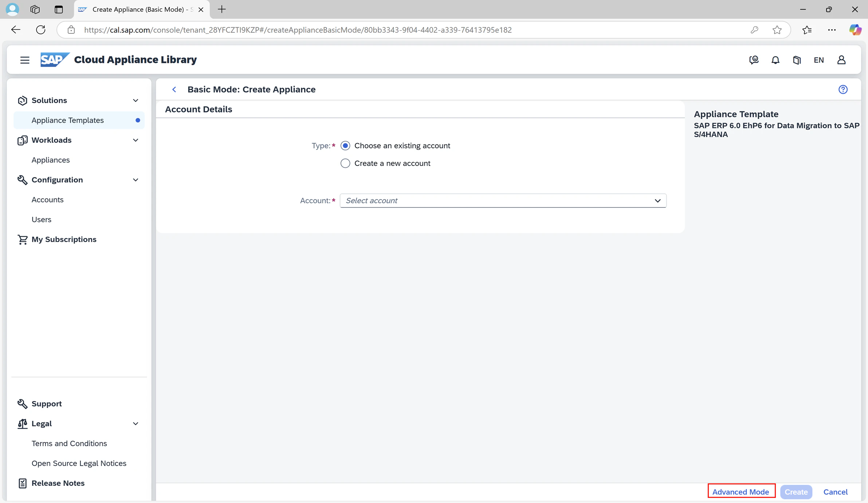868x503 pixels.
Task: Switch to Advanced Mode
Action: tap(741, 492)
